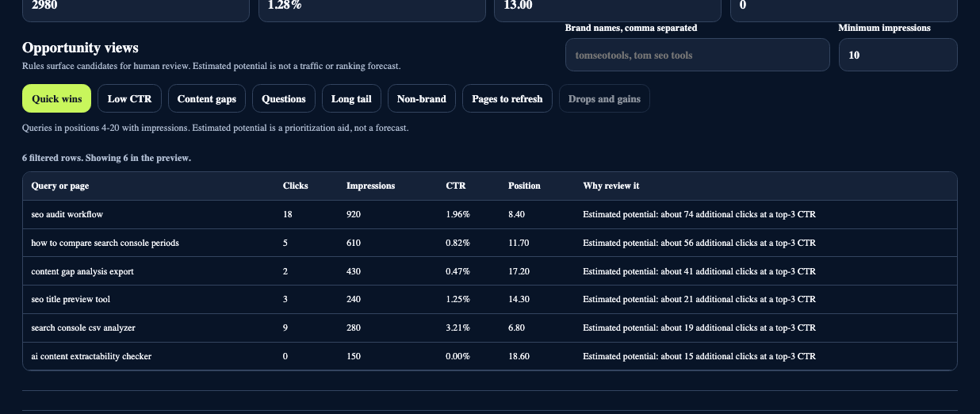Click the 430 impressions value
Screen dimensions: 980x414
pos(354,271)
